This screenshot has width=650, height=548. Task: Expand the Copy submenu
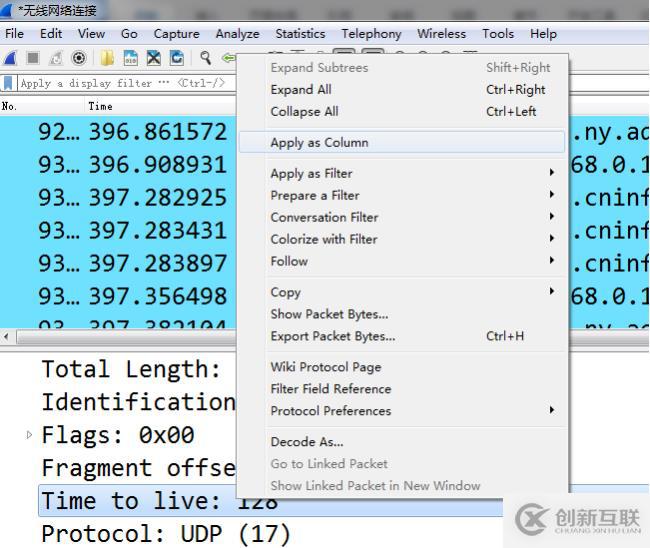401,292
